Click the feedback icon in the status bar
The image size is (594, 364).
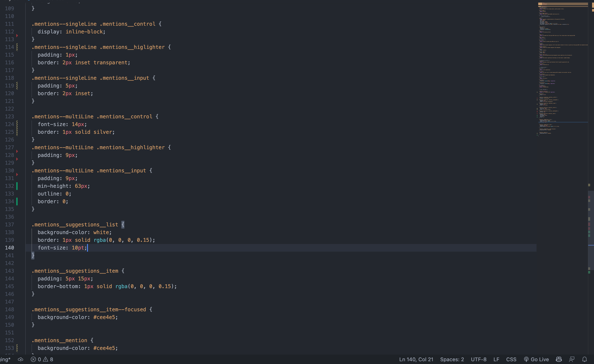click(572, 359)
